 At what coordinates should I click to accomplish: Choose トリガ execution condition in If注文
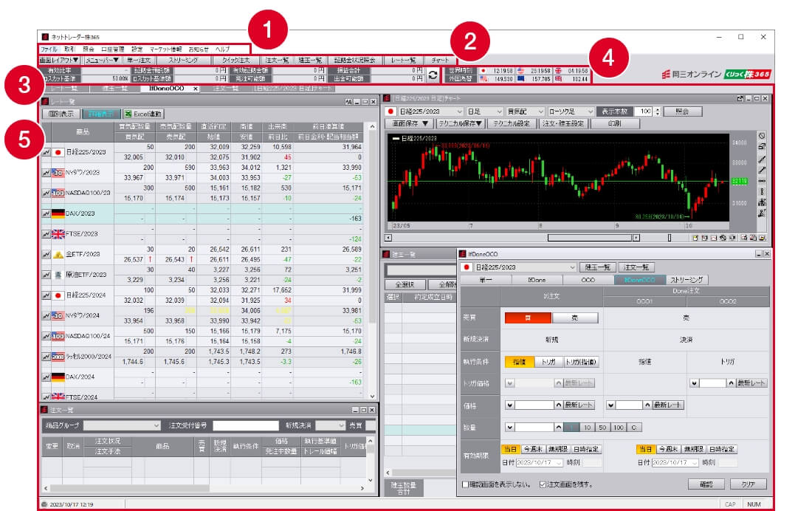[548, 363]
